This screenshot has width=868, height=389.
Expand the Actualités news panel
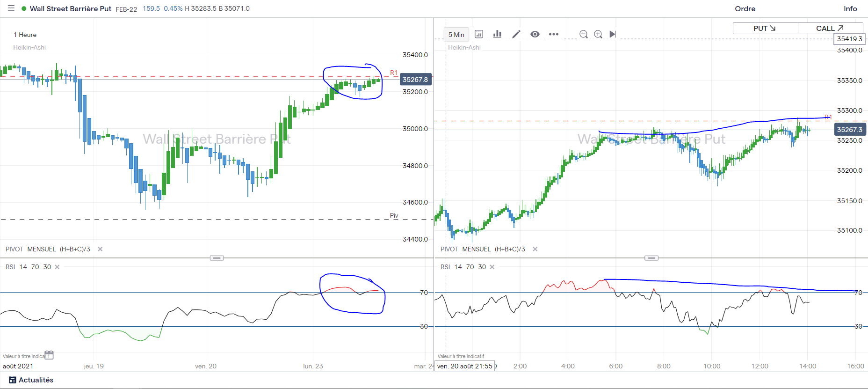pyautogui.click(x=31, y=380)
